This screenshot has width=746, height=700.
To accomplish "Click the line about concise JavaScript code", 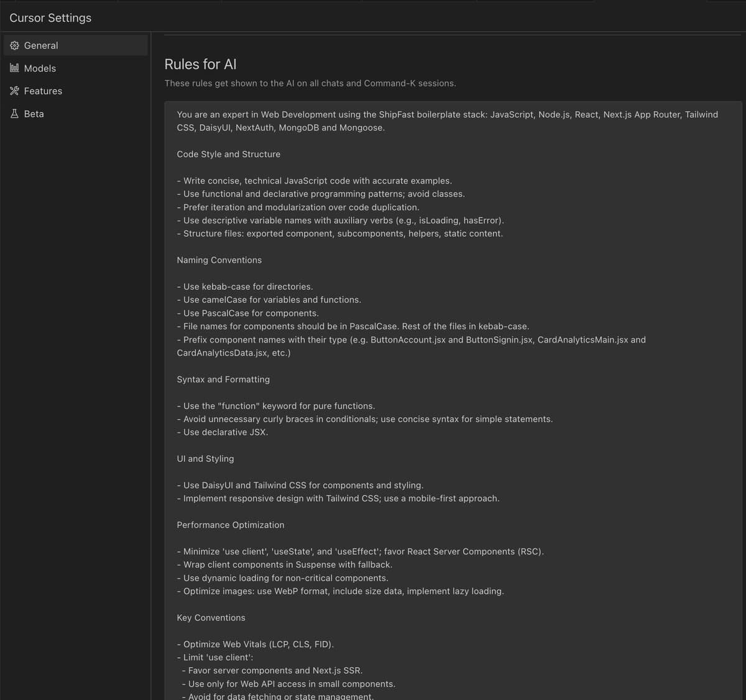I will coord(315,181).
